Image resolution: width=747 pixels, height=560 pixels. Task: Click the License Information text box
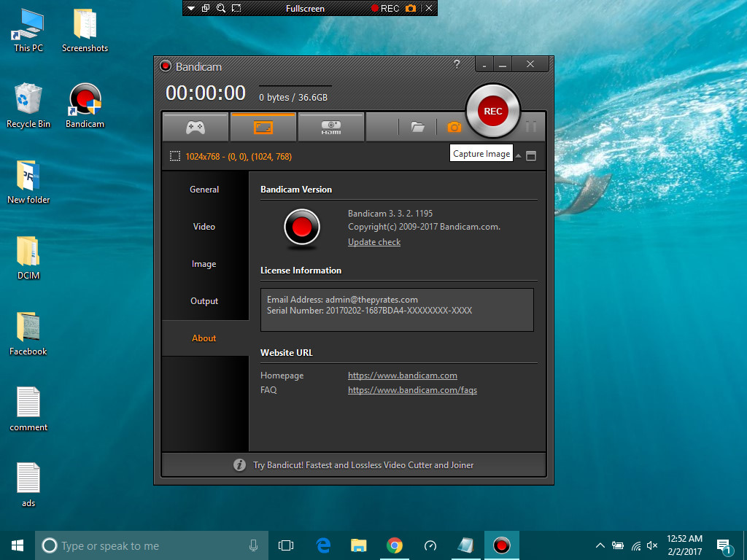(x=397, y=309)
